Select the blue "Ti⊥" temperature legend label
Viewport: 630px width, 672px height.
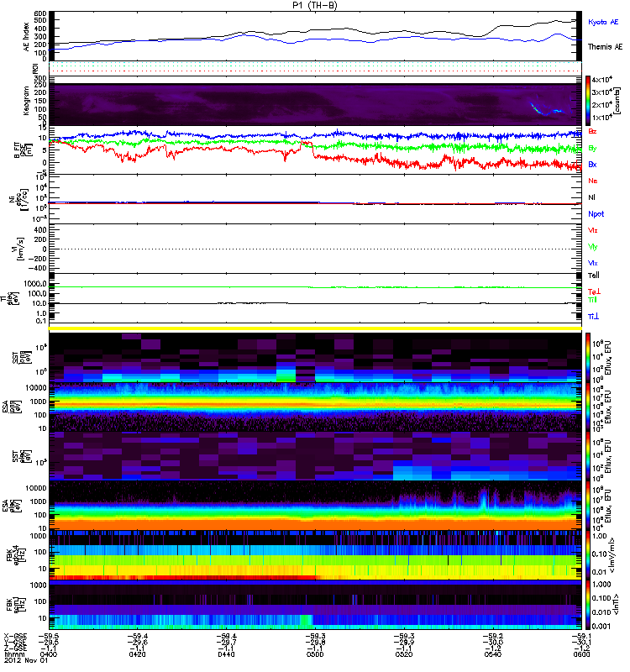[593, 317]
